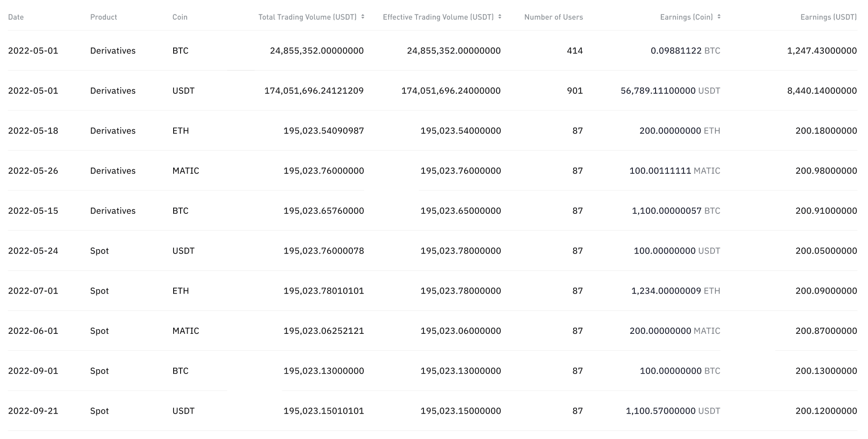Viewport: 868px width, 439px height.
Task: Click the 200.87000000 earnings USDT cell
Action: coord(826,331)
